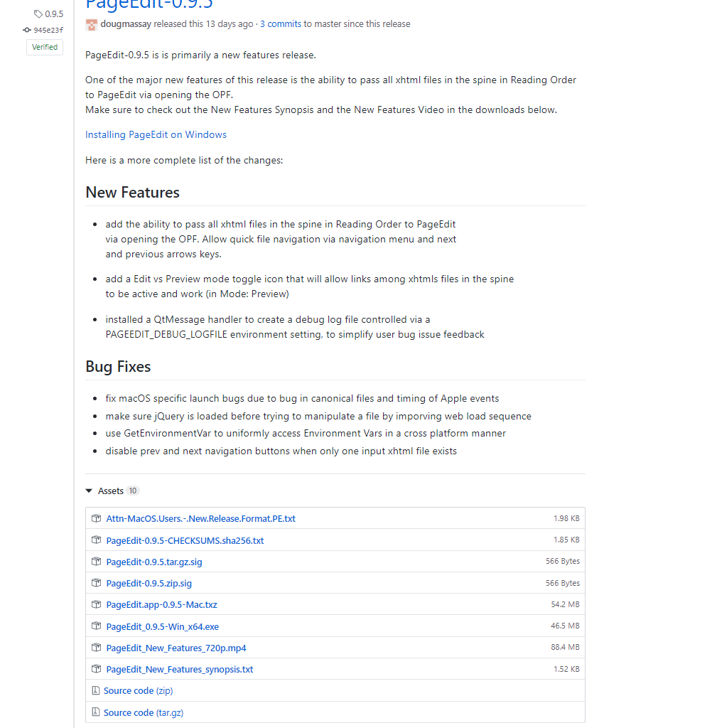This screenshot has height=728, width=712.
Task: Download PageEdit-0.9.5-CHECKSUMS.sha256.txt file
Action: [185, 540]
